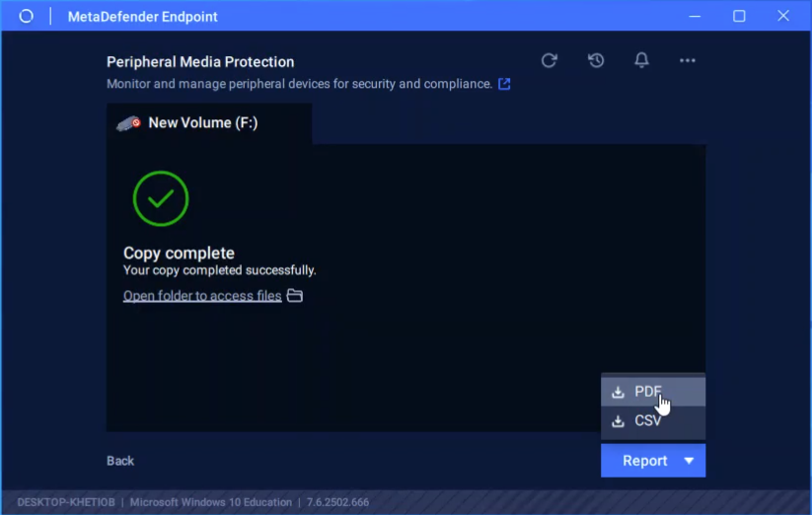Toggle the Report dropdown arrow

coord(689,461)
